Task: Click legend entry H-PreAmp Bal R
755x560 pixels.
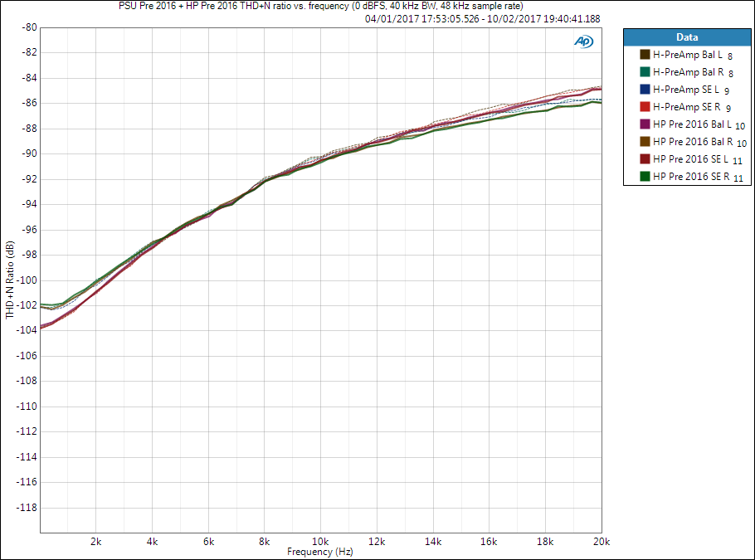Action: tap(688, 72)
